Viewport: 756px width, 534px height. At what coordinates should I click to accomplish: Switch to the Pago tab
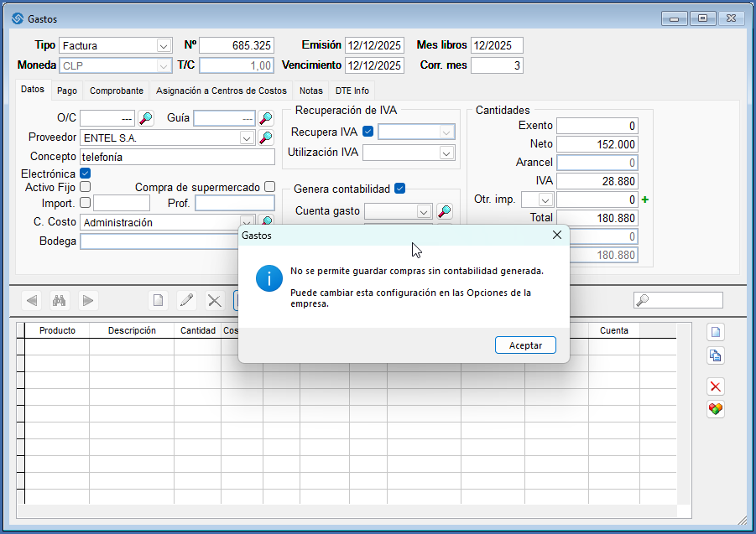(67, 91)
